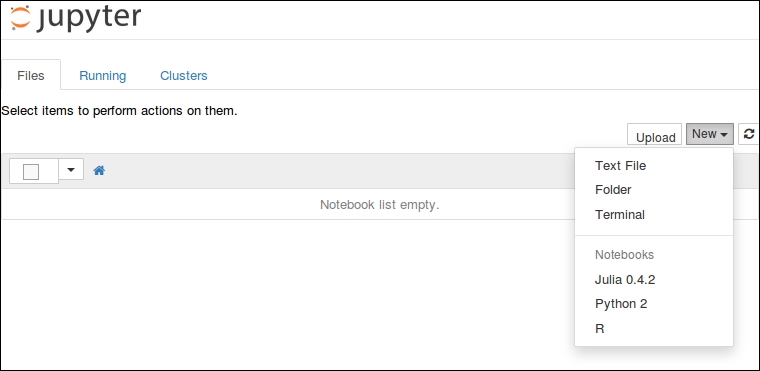This screenshot has width=760, height=371.
Task: Tick the select-all checkbox
Action: (x=31, y=172)
